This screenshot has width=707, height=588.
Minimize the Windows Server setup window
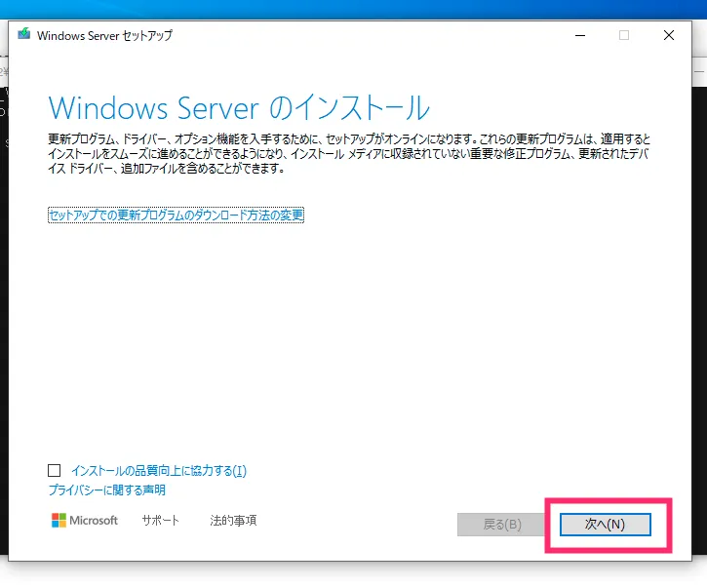[x=580, y=35]
